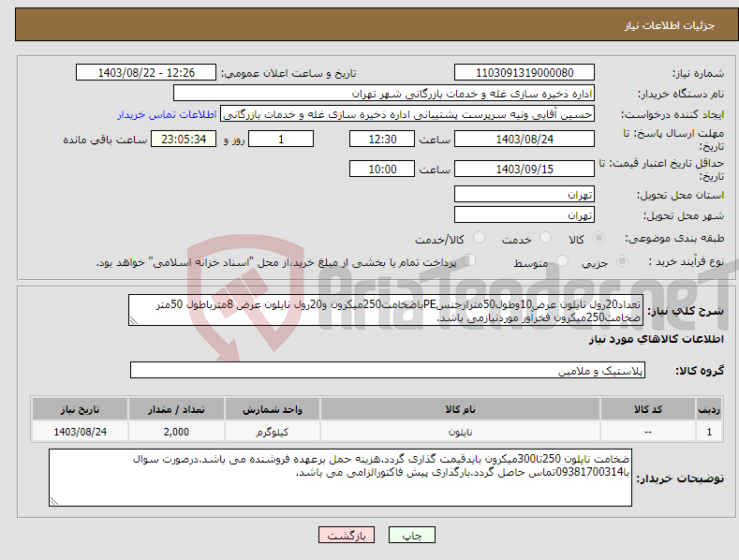The height and width of the screenshot is (560, 739).
Task: Click the شرح کلی نیاز label
Action: point(686,311)
